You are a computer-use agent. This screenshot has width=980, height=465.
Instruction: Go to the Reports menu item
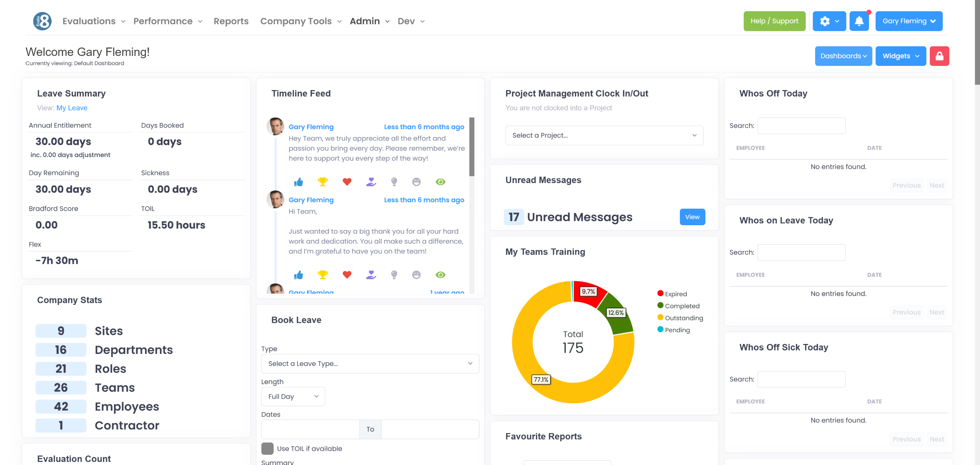pyautogui.click(x=231, y=21)
